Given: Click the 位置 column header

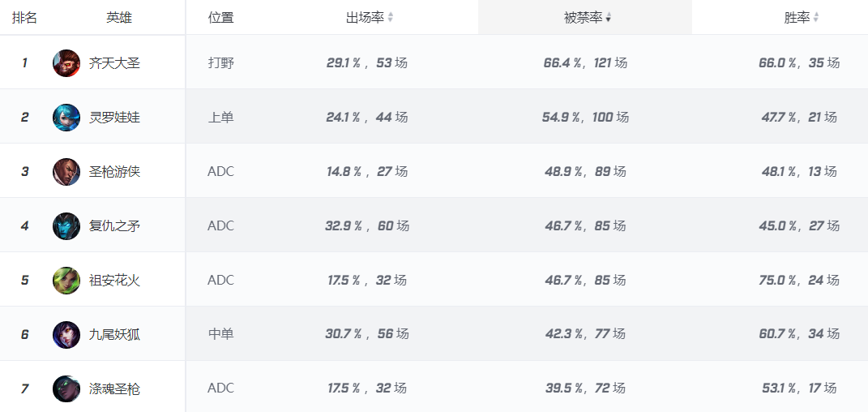Looking at the screenshot, I should pyautogui.click(x=220, y=18).
